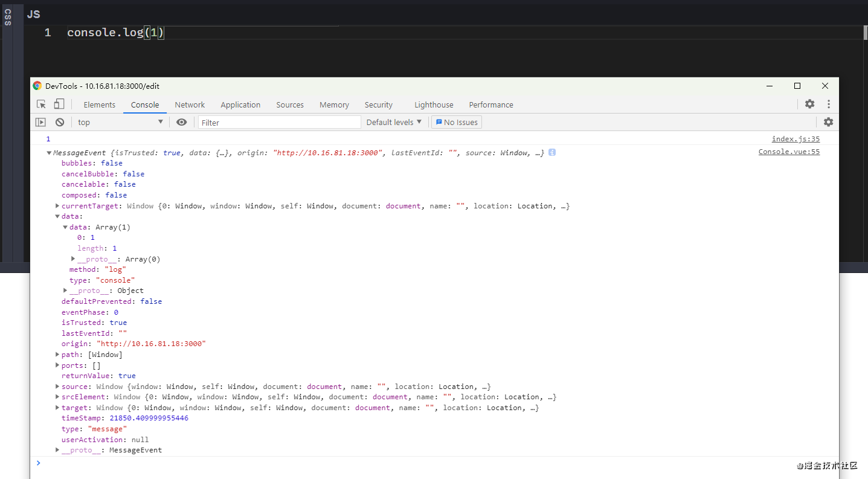
Task: Expand the currentTarget Window entry
Action: point(57,206)
